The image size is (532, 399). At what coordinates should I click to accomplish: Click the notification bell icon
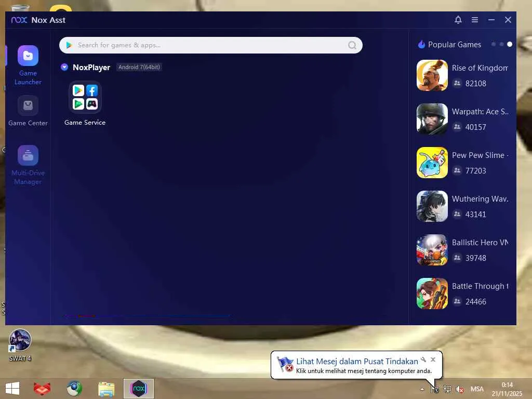pos(458,20)
